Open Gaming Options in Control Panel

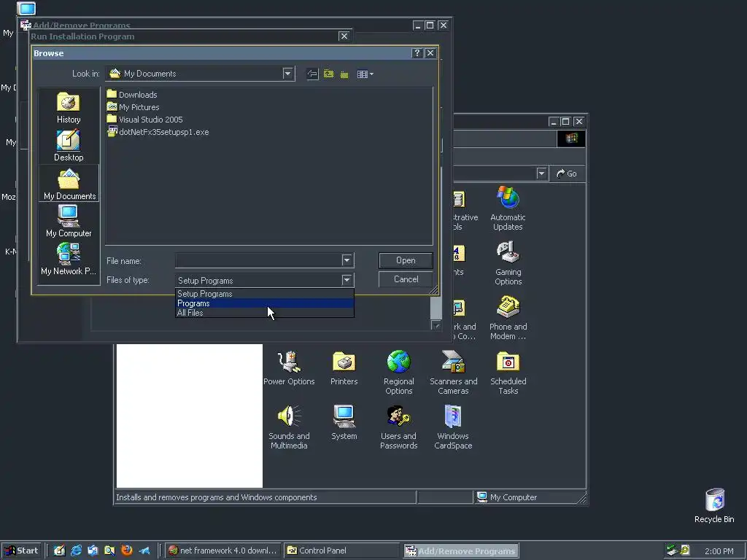pyautogui.click(x=508, y=262)
